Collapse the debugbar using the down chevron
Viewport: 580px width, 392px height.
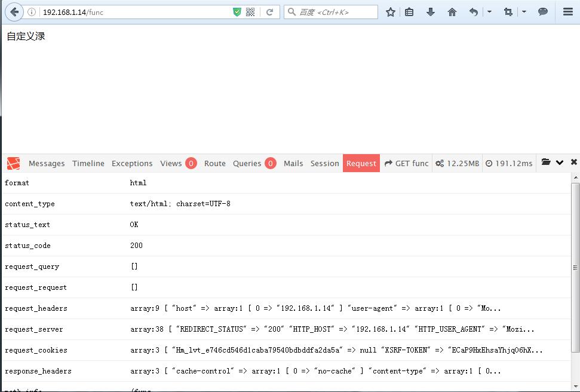tap(560, 162)
